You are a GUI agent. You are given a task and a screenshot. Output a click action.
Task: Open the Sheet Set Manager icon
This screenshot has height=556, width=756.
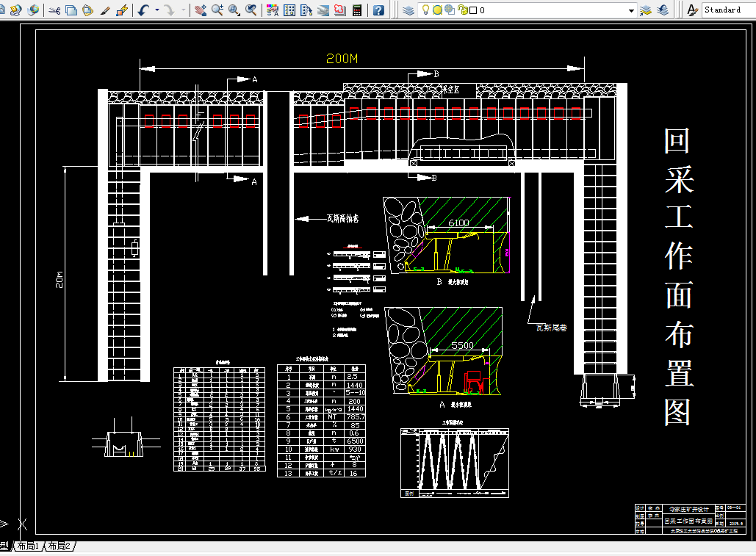click(323, 10)
